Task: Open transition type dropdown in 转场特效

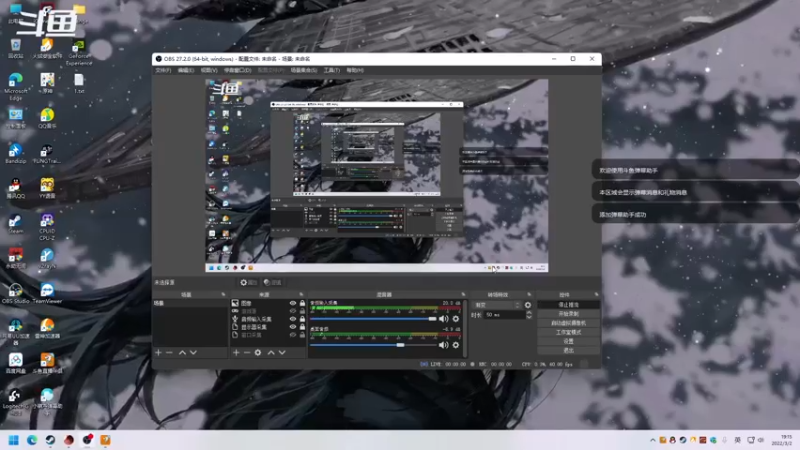Action: click(x=497, y=305)
